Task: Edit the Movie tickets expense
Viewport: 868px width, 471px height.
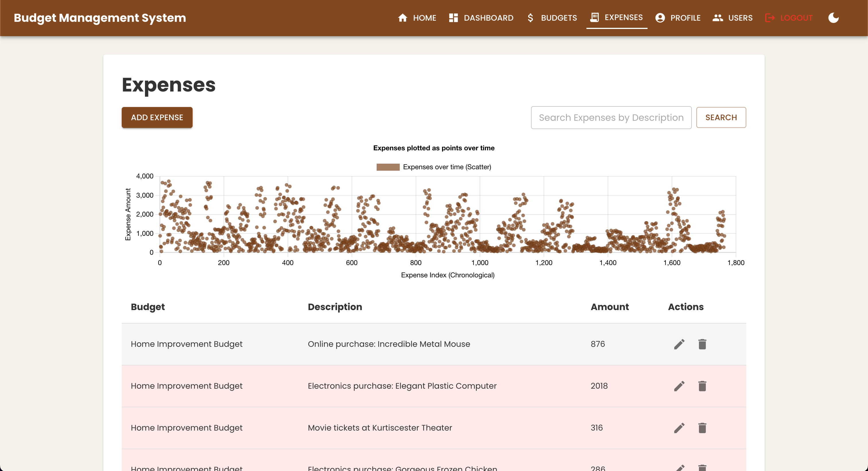Action: (679, 428)
